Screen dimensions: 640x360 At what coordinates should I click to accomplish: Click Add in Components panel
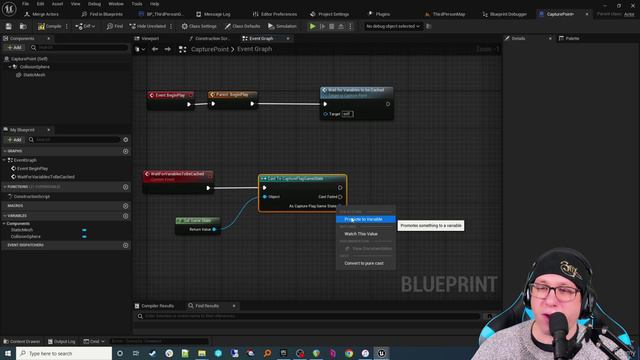15,47
